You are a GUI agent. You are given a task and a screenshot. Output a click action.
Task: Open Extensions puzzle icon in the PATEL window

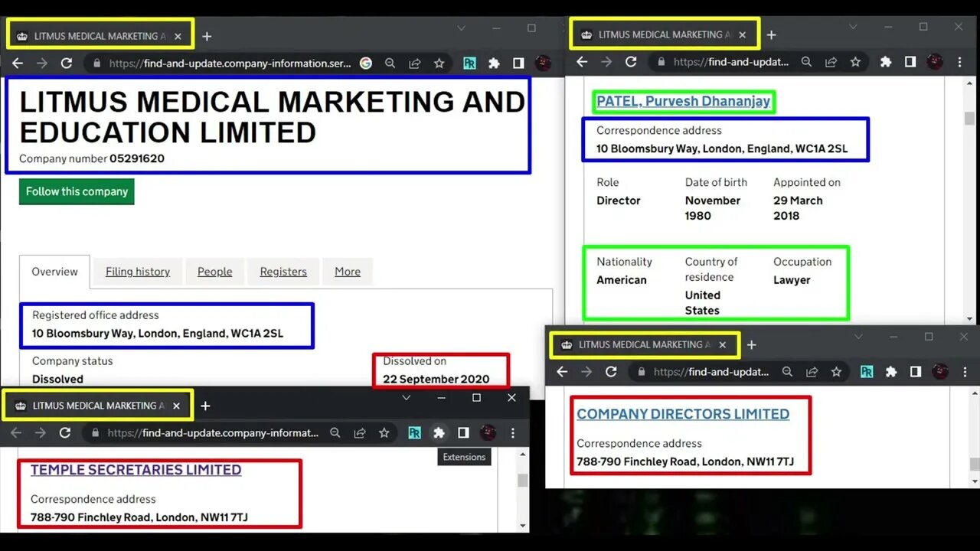[886, 62]
